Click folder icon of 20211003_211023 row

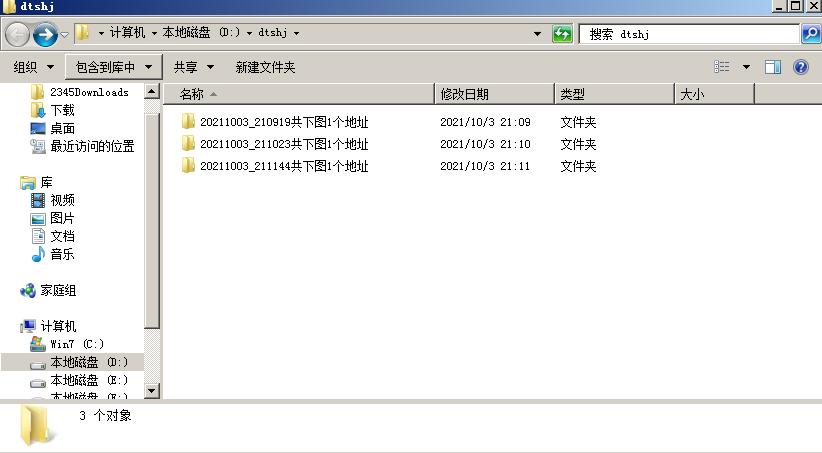(x=188, y=143)
